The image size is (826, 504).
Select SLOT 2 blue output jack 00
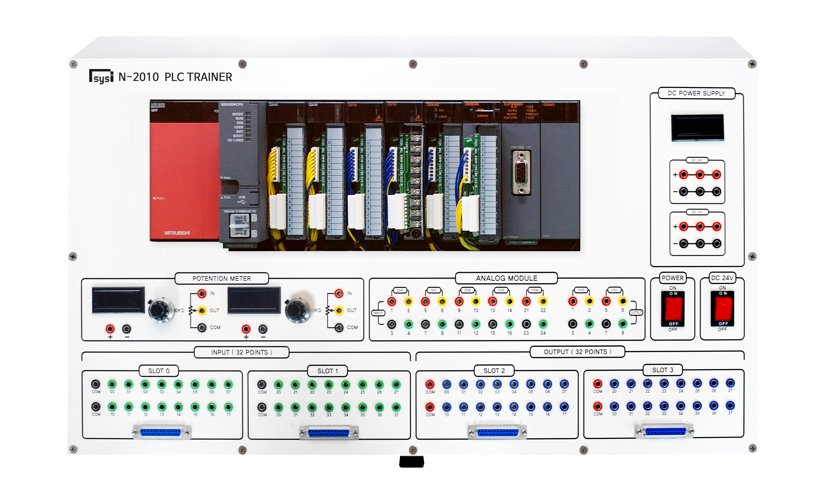447,384
